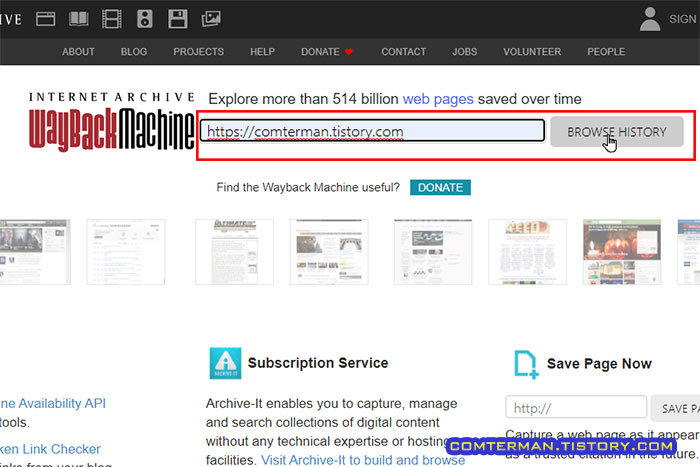Open the Software floppy disk icon
This screenshot has width=700, height=467.
(178, 19)
